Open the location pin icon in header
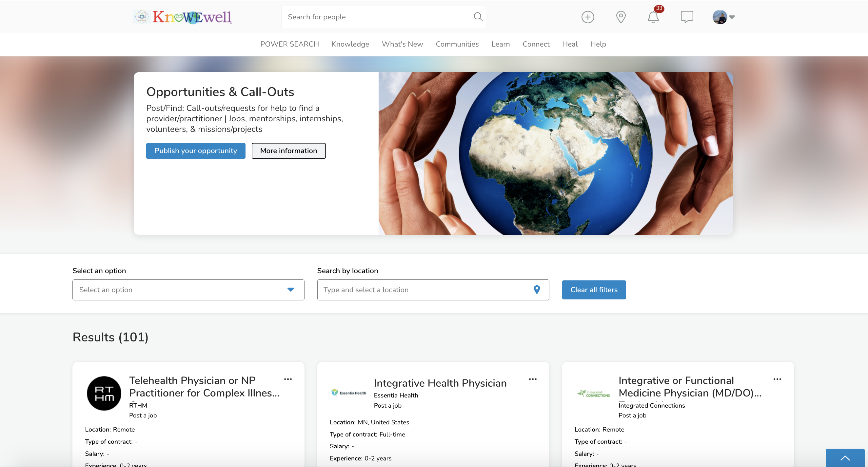The width and height of the screenshot is (868, 467). click(x=621, y=17)
